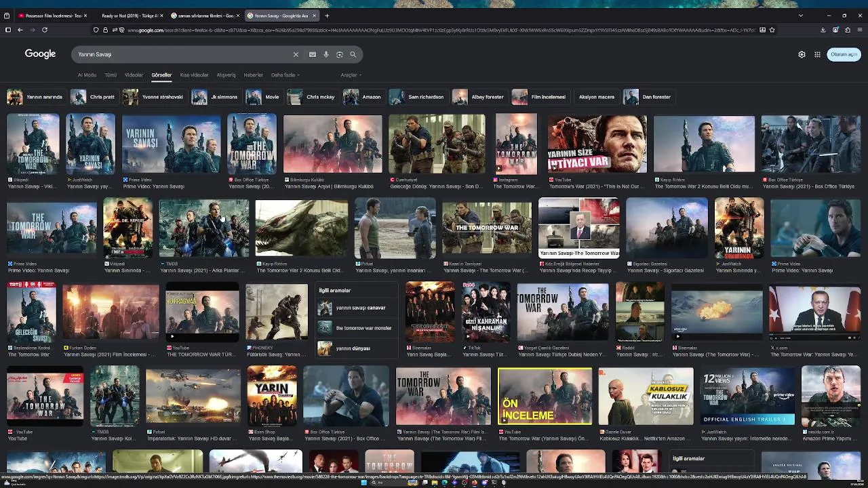Close the Possessor Film İncelemesi tab
This screenshot has height=488, width=868.
click(x=87, y=16)
